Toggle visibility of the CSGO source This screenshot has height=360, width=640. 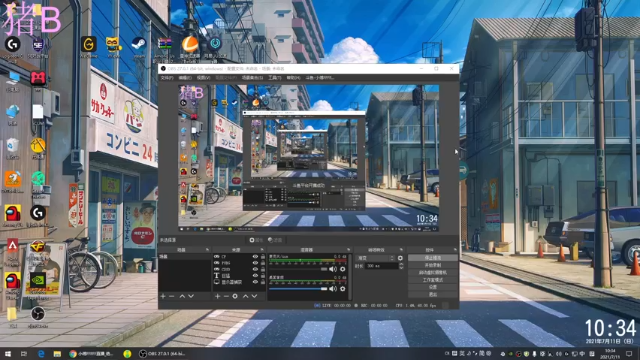coord(255,269)
